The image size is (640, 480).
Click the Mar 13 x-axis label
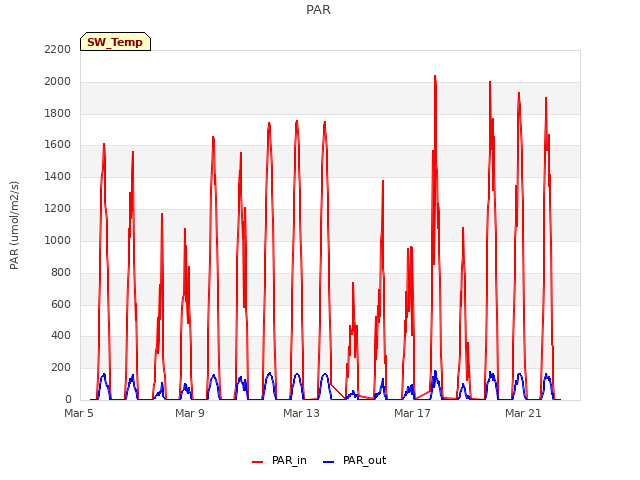coord(301,413)
